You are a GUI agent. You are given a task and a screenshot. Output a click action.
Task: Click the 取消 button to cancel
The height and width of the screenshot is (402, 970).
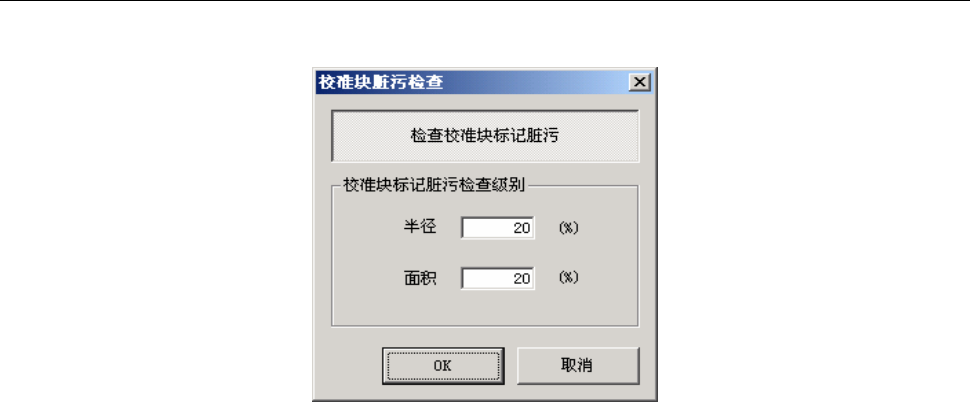[x=578, y=366]
